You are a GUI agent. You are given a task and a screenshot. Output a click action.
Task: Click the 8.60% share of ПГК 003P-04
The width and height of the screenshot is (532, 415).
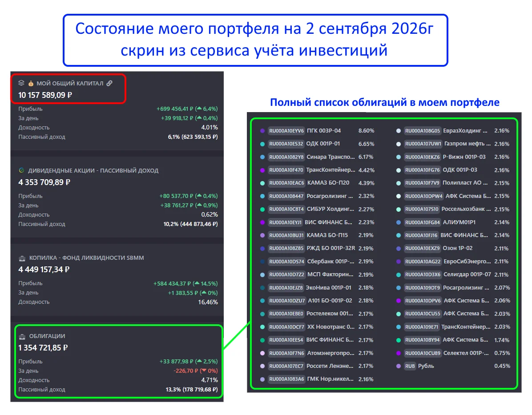[367, 131]
